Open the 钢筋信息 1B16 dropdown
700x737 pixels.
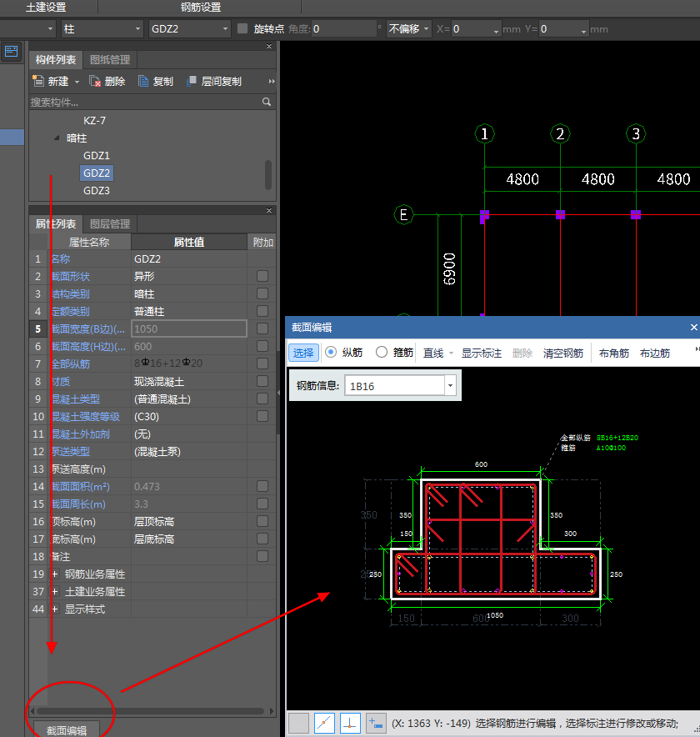coord(450,386)
